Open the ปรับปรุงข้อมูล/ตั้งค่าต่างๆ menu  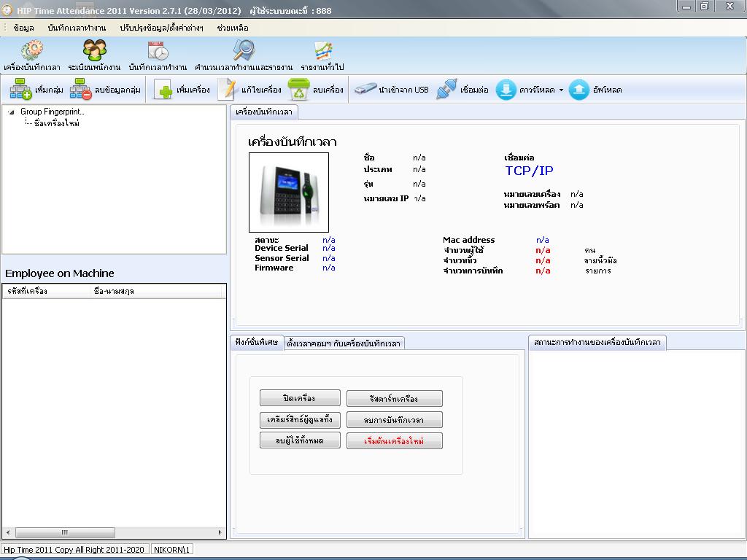click(x=161, y=28)
